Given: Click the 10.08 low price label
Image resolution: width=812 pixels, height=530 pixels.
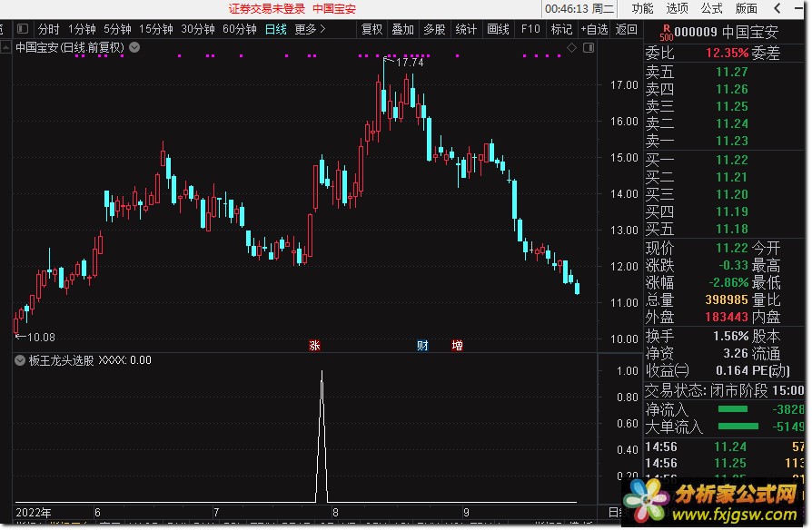Looking at the screenshot, I should (41, 338).
